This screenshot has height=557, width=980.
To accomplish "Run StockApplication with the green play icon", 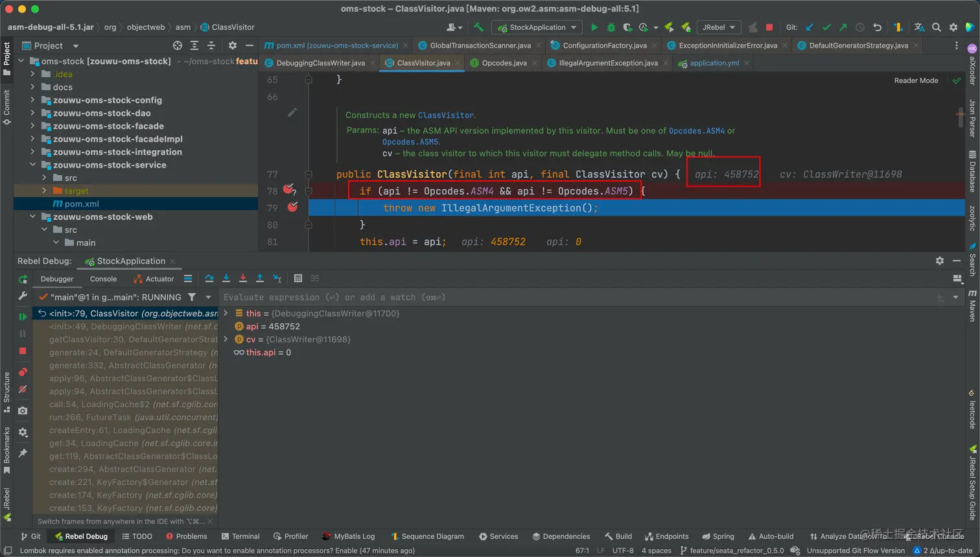I will (x=594, y=27).
